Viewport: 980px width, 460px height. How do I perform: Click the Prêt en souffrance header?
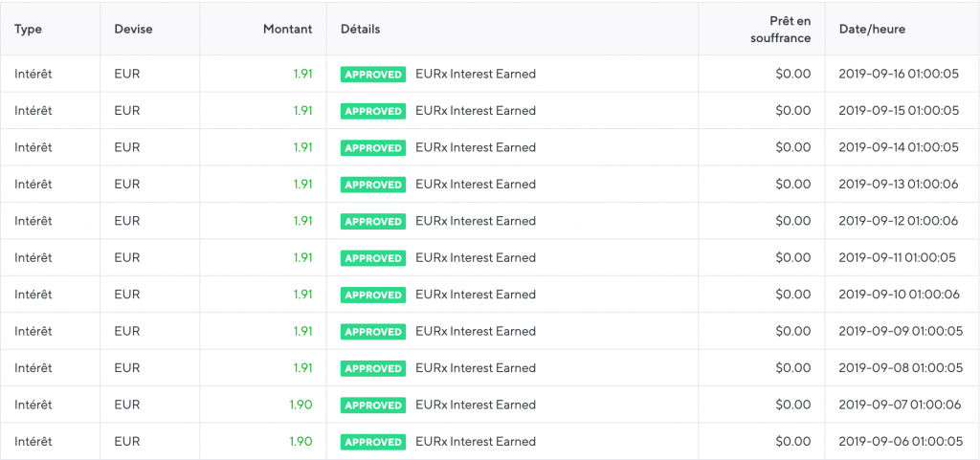pos(781,30)
